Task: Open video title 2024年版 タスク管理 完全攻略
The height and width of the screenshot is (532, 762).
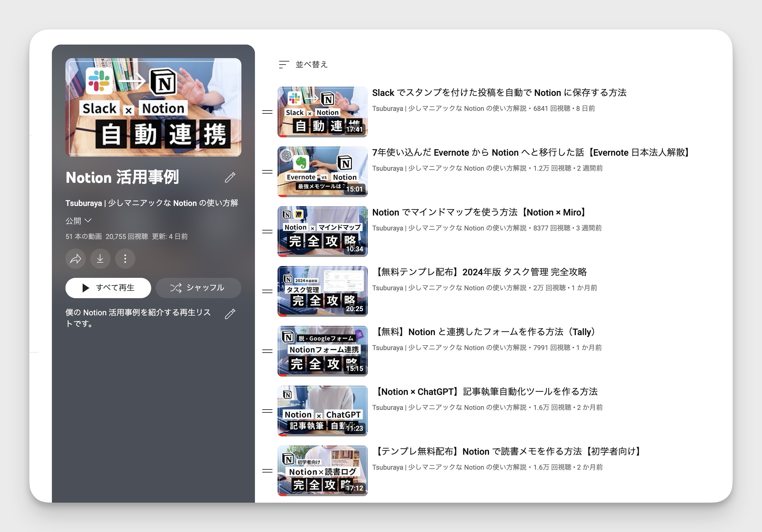Action: 480,272
